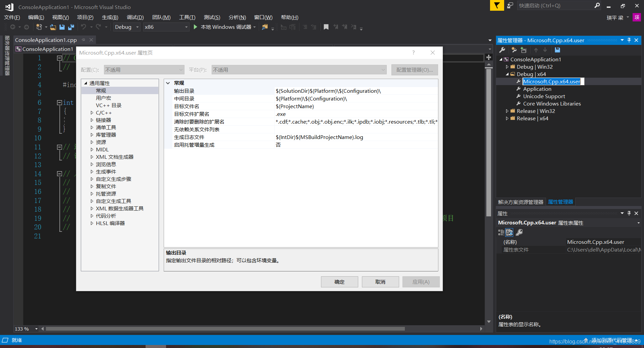
Task: Open the x86 platform dropdown in toolbar
Action: [186, 27]
